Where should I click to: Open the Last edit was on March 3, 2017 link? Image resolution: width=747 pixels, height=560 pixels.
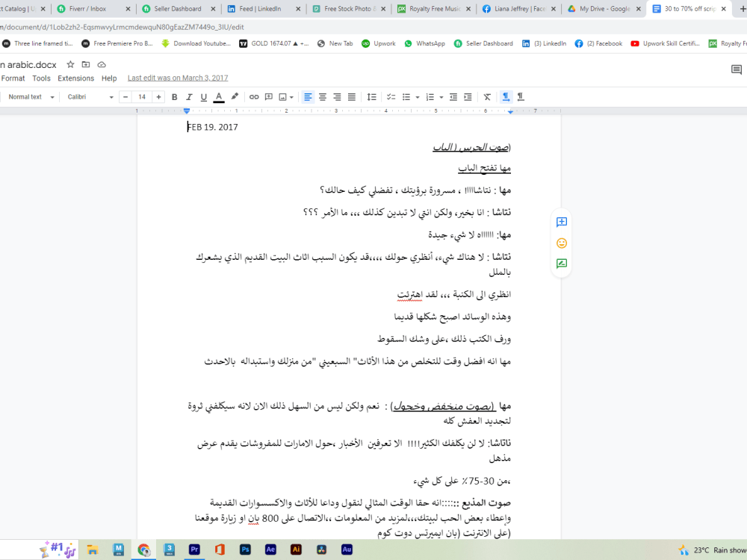(x=178, y=78)
